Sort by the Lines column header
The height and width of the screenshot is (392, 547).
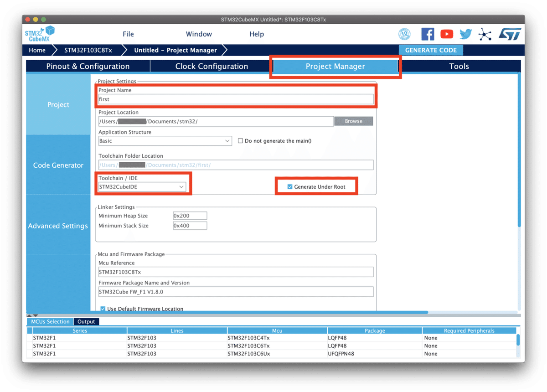pyautogui.click(x=177, y=330)
